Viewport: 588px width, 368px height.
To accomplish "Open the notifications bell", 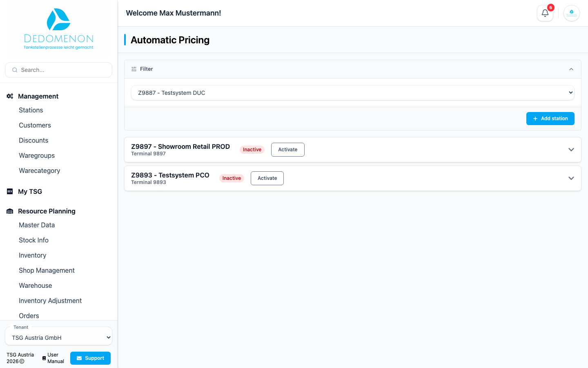I will [545, 13].
